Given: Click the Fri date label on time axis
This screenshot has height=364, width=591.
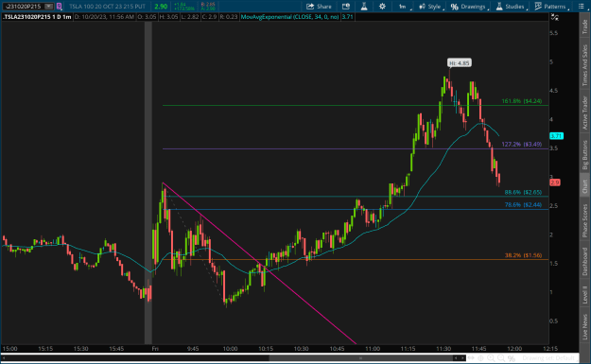Looking at the screenshot, I should [155, 349].
